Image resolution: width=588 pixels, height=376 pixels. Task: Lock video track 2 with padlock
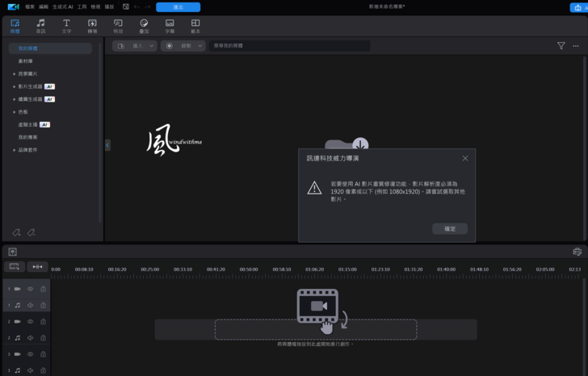point(43,321)
